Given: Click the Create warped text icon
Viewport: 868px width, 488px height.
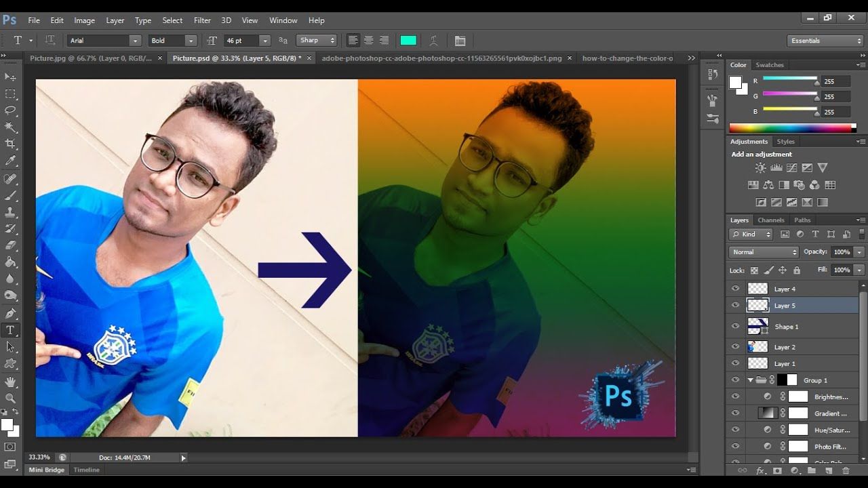Looking at the screenshot, I should coord(433,41).
